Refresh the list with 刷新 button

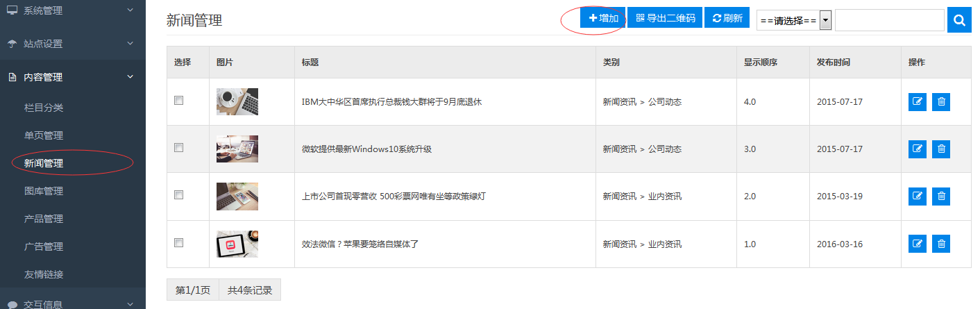(x=727, y=18)
